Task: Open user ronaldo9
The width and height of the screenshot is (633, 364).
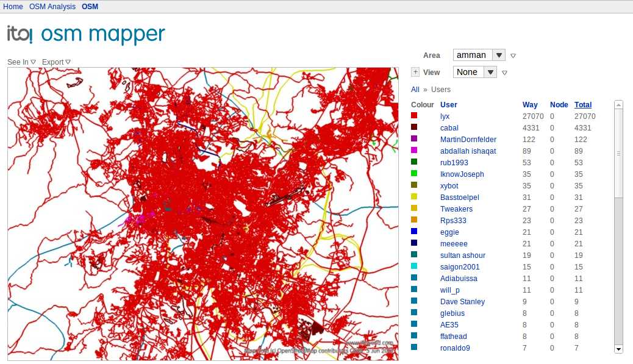Action: [455, 348]
